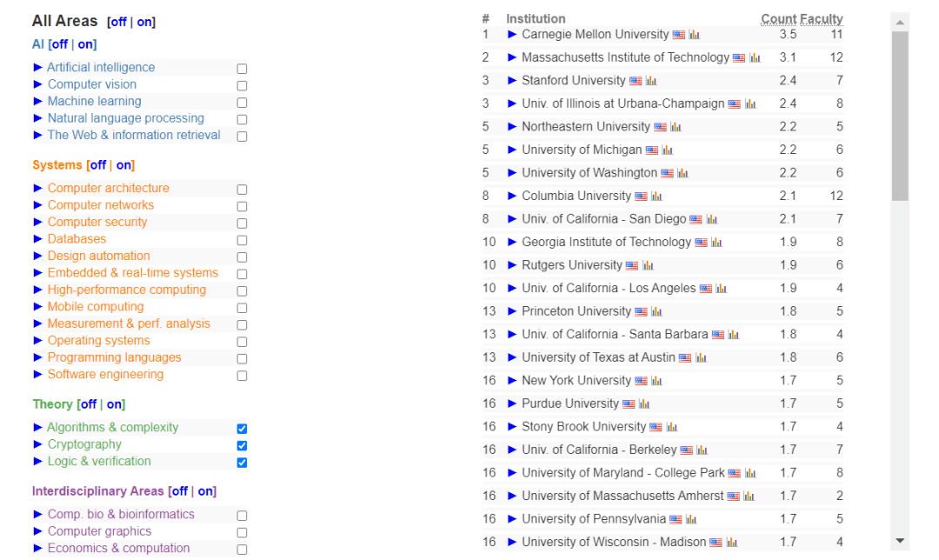Viewport: 939px width, 560px height.
Task: Expand Princeton University faculty triangle
Action: click(512, 311)
